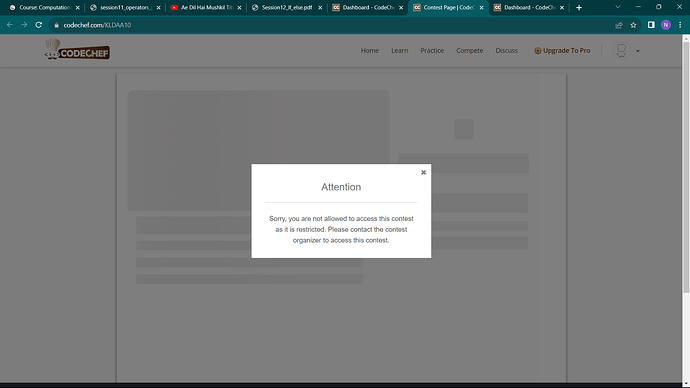
Task: Close the Contest Page tab
Action: (x=481, y=7)
